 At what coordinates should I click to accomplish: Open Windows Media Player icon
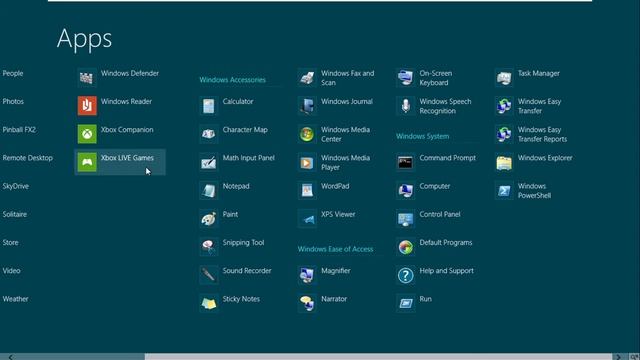pos(307,162)
